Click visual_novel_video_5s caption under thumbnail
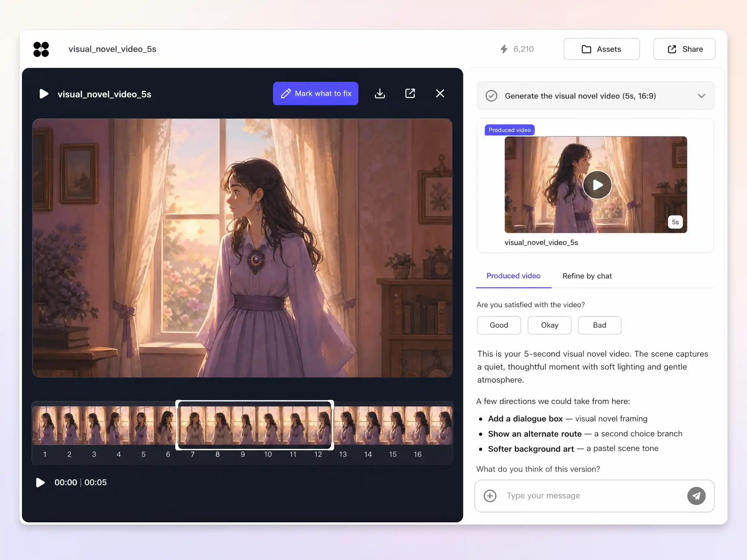Image resolution: width=747 pixels, height=560 pixels. tap(541, 242)
